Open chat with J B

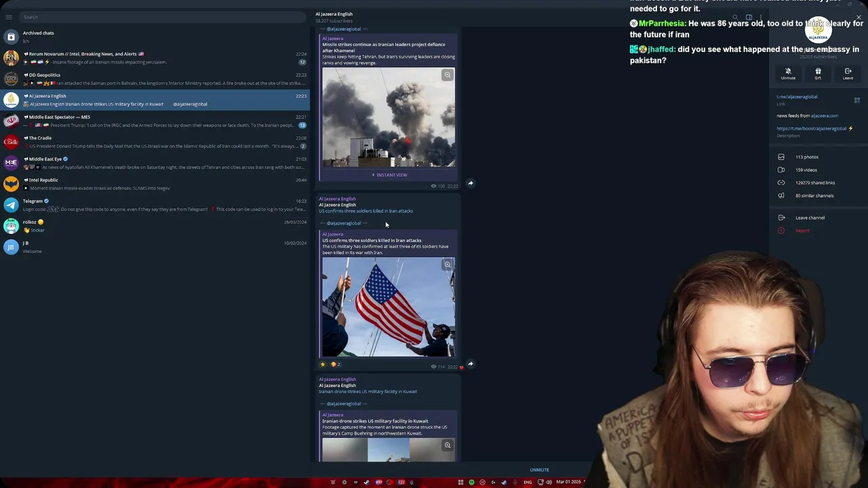[155, 247]
